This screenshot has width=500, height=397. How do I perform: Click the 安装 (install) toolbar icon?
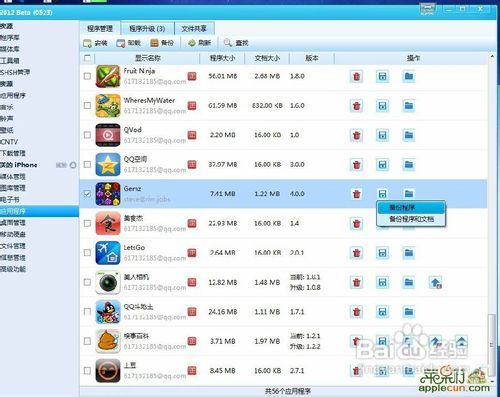[x=87, y=43]
